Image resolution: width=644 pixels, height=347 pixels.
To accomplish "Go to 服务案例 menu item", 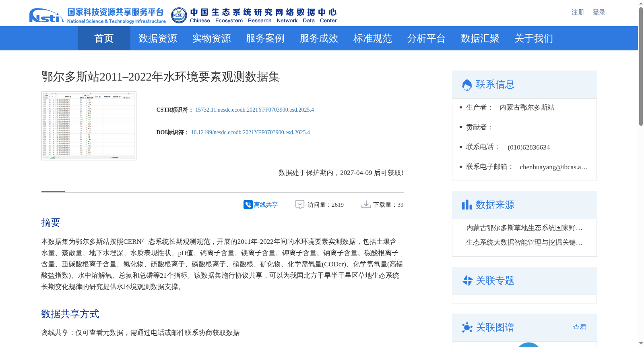I will tap(265, 38).
